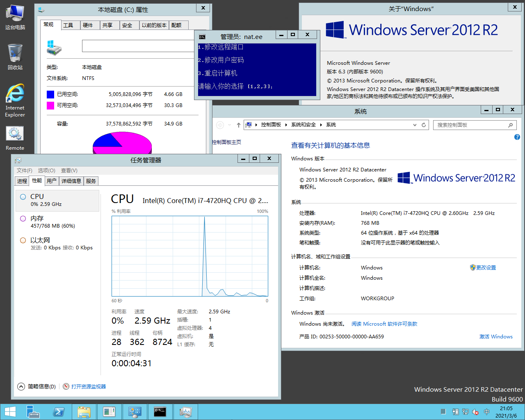This screenshot has height=420, width=525.
Task: Switch to the Control Panel taskbar icon
Action: pyautogui.click(x=135, y=412)
